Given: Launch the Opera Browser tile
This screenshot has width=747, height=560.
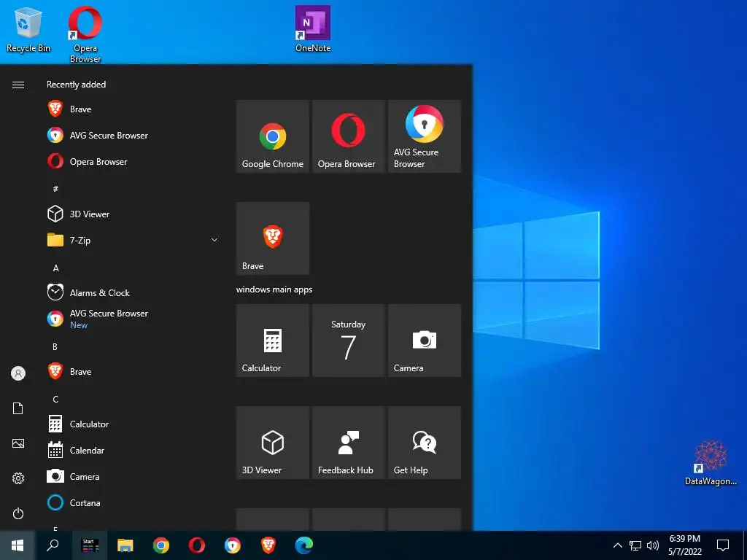Looking at the screenshot, I should 348,136.
